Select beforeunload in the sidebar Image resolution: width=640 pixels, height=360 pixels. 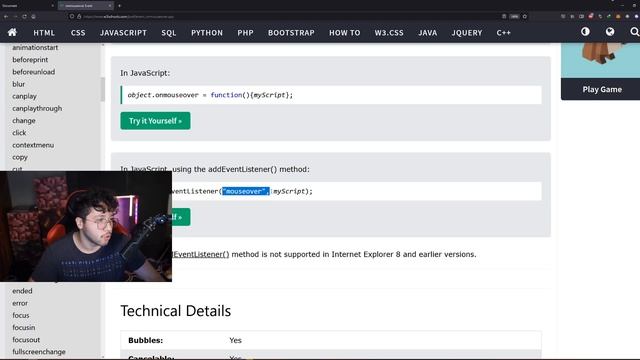(33, 72)
